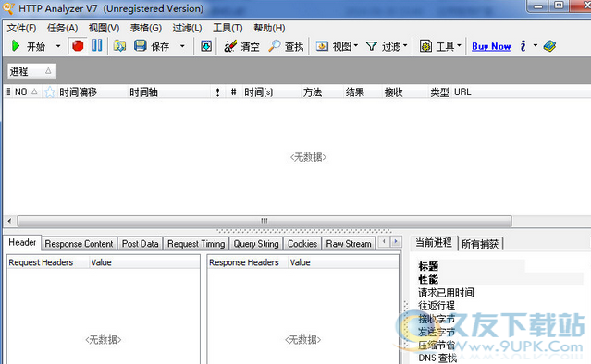Click the tab strip scroll-left arrow
The height and width of the screenshot is (364, 591).
point(384,241)
